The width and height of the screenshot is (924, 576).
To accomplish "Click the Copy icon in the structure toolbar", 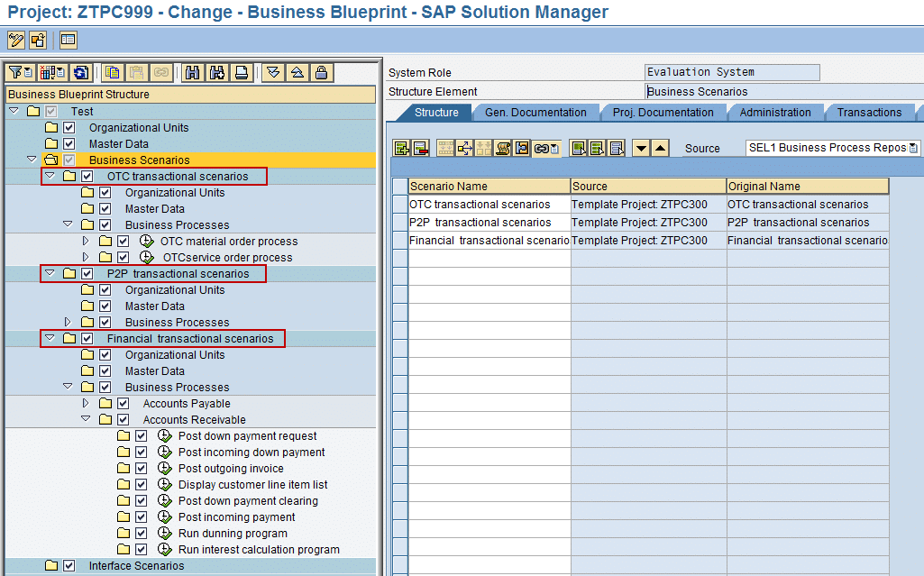I will (110, 72).
